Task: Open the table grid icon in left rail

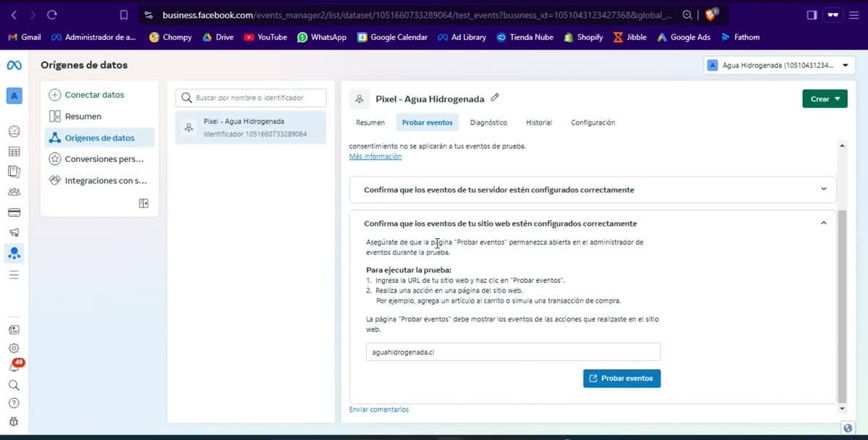Action: (14, 152)
